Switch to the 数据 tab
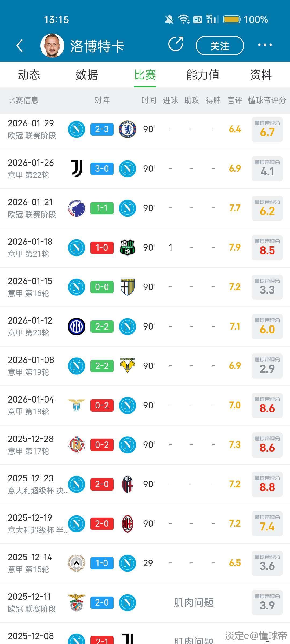The height and width of the screenshot is (644, 290). (x=87, y=75)
